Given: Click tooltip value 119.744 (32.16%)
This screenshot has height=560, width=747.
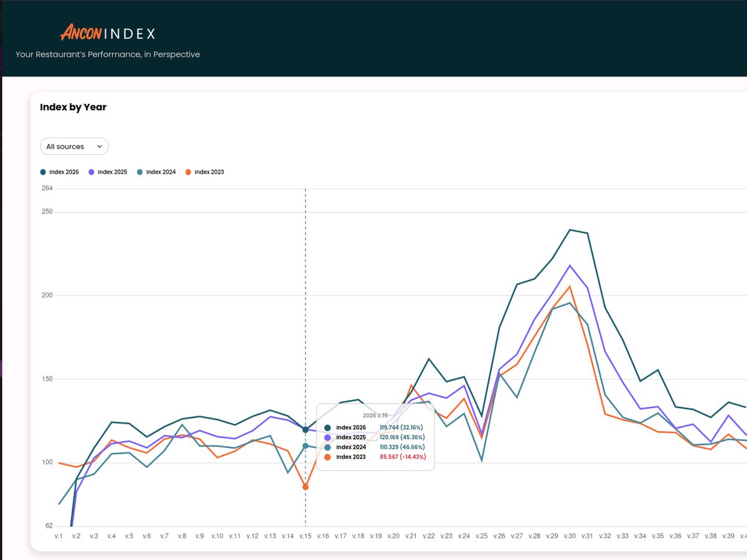Looking at the screenshot, I should point(401,427).
